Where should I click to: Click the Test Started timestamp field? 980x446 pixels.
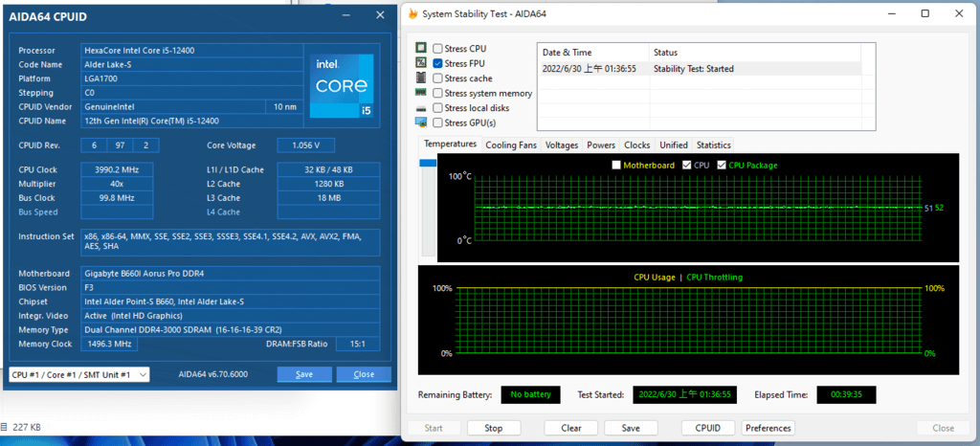pos(685,394)
